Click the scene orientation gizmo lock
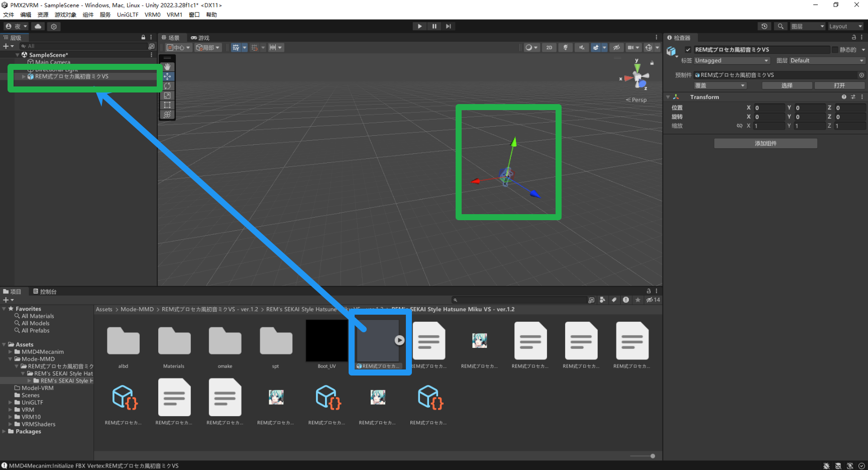Viewport: 868px width, 470px height. tap(652, 63)
